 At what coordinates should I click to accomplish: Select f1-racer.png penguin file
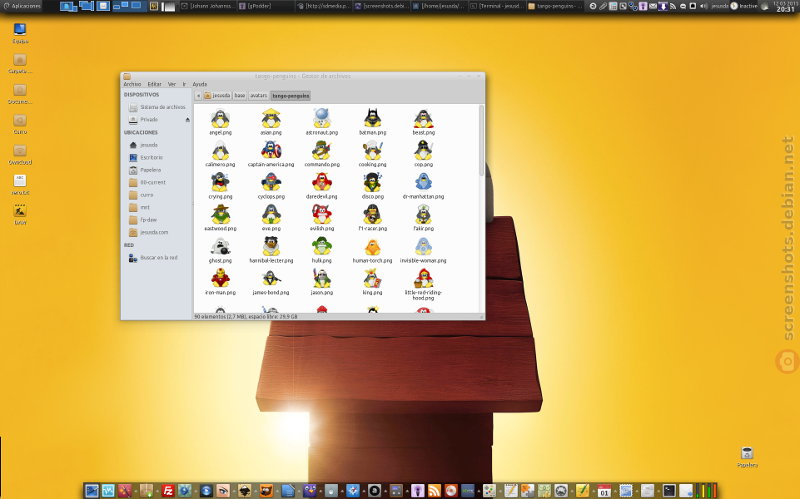[372, 219]
